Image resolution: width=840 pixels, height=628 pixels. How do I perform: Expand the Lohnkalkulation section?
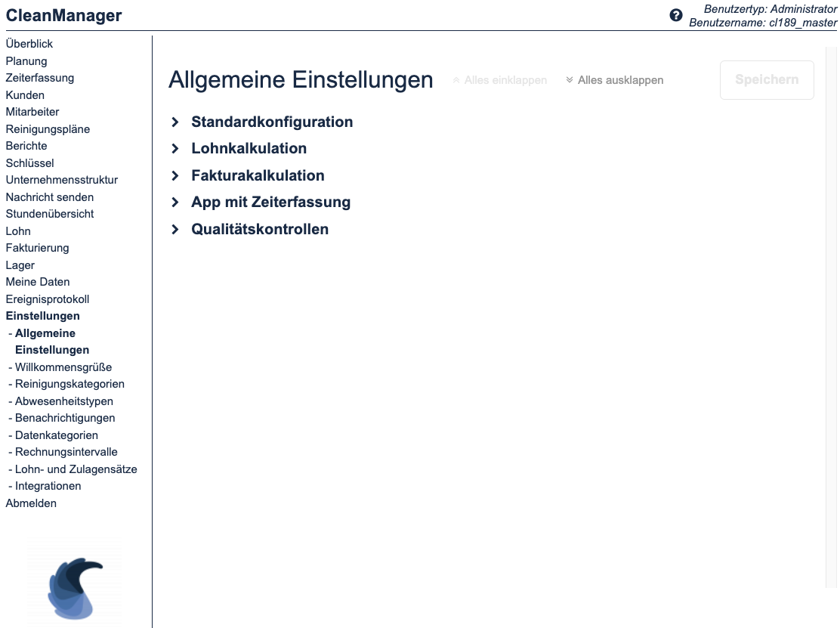pos(249,148)
